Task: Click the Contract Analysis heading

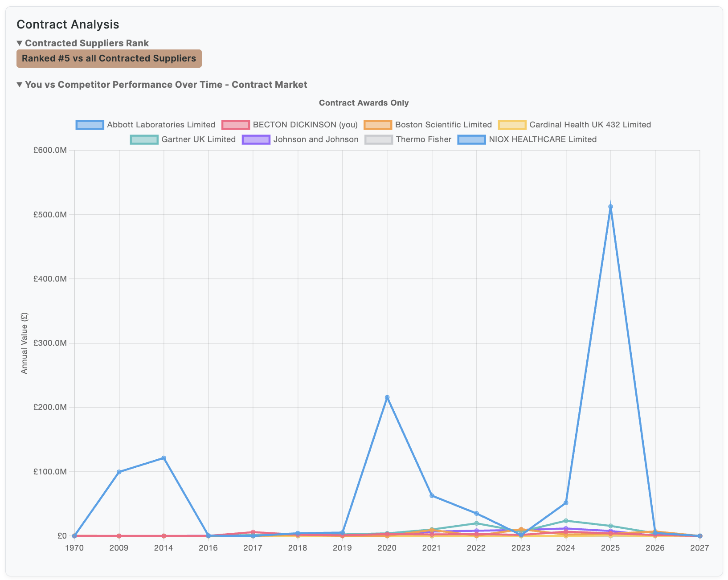Action: (x=68, y=25)
